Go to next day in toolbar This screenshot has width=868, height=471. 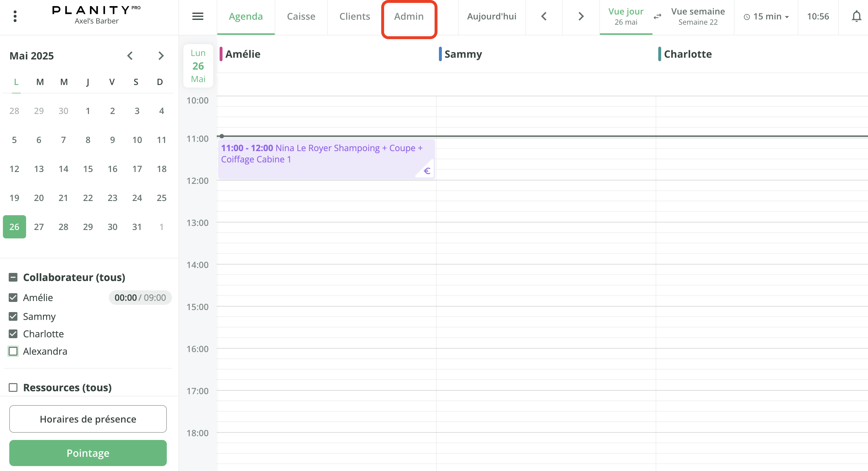(x=581, y=16)
